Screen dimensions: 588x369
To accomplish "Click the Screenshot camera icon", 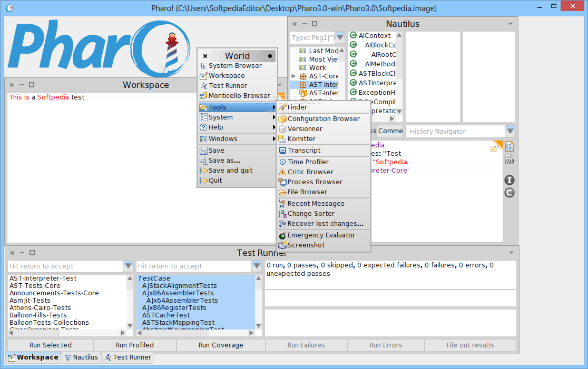I will tap(282, 245).
